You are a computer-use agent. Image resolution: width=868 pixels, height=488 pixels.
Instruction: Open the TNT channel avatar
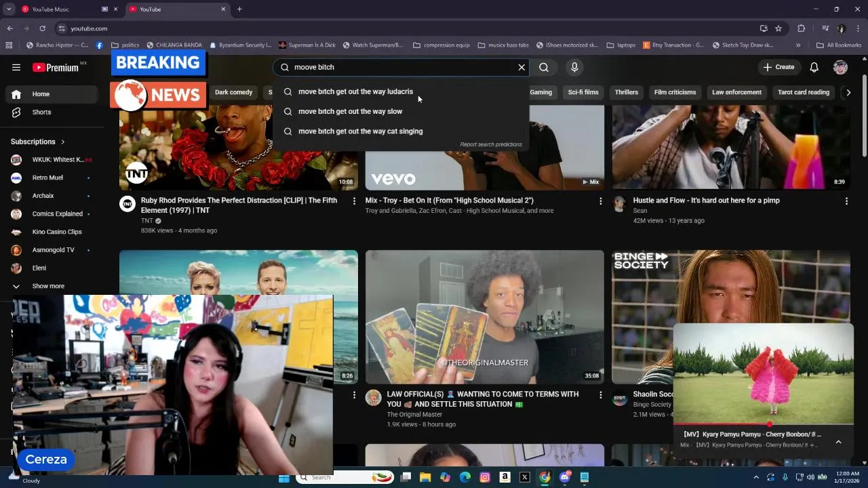(x=127, y=204)
